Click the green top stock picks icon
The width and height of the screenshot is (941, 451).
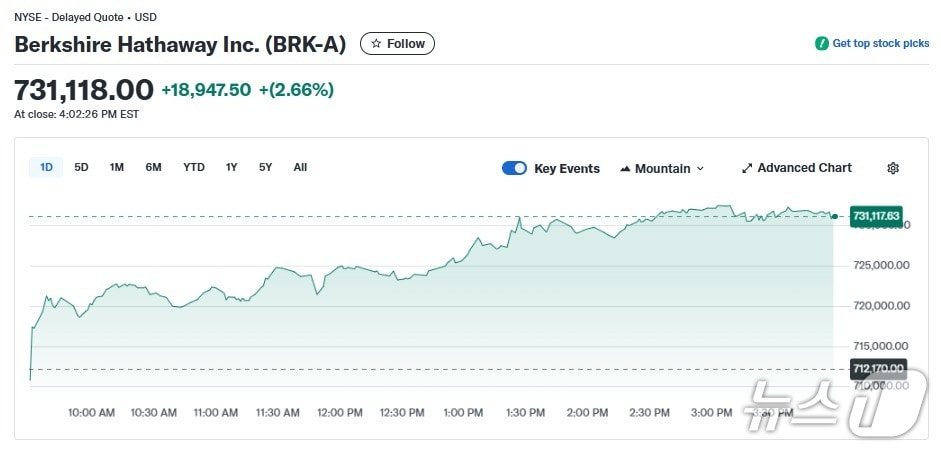[x=821, y=44]
